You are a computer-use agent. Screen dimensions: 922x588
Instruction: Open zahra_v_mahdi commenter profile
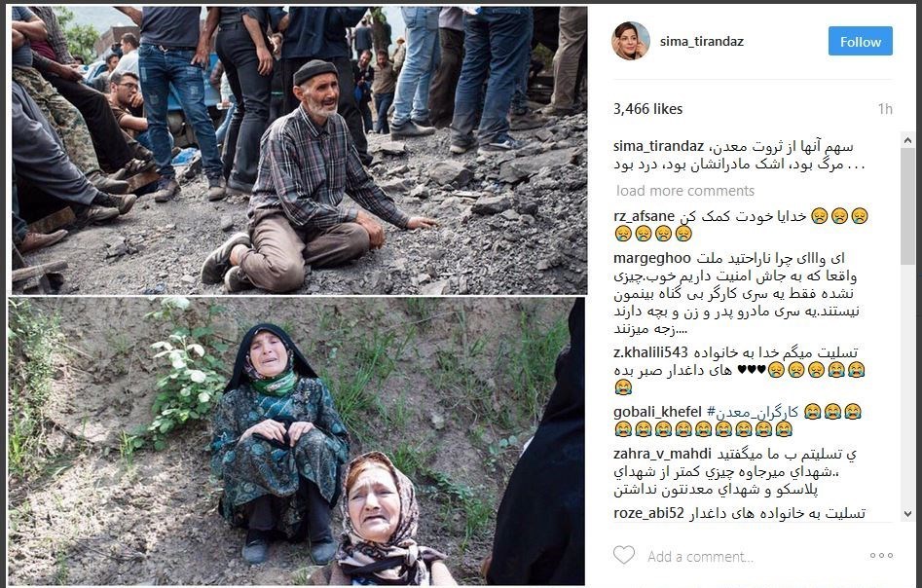662,454
